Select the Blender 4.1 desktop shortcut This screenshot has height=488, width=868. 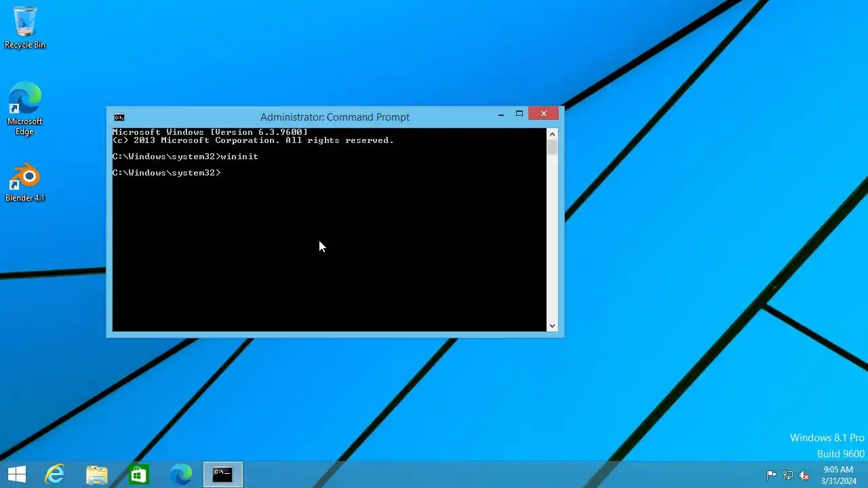(25, 182)
